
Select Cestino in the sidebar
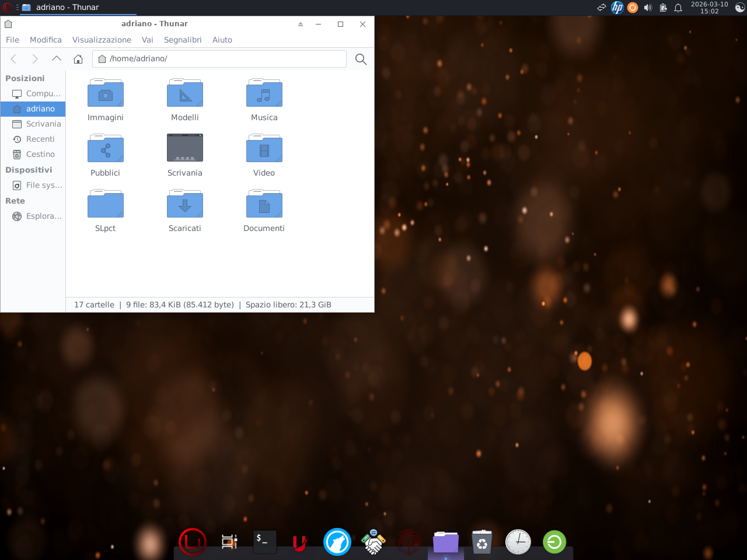click(40, 154)
